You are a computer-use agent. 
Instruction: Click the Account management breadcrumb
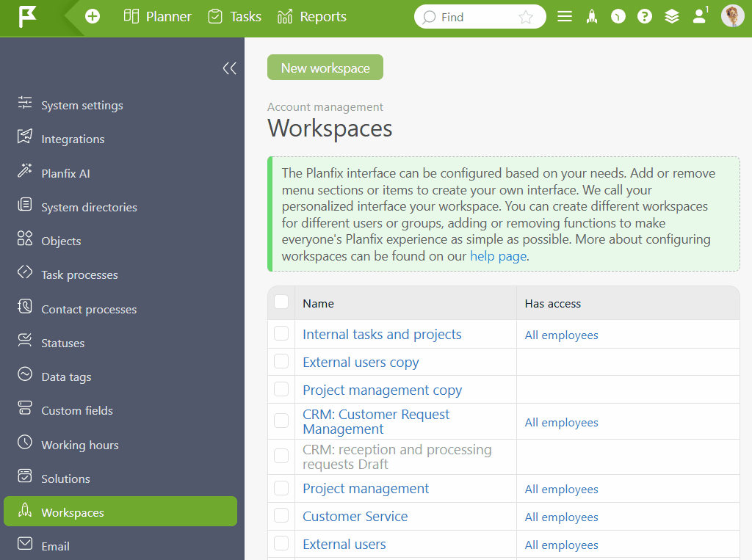tap(325, 107)
